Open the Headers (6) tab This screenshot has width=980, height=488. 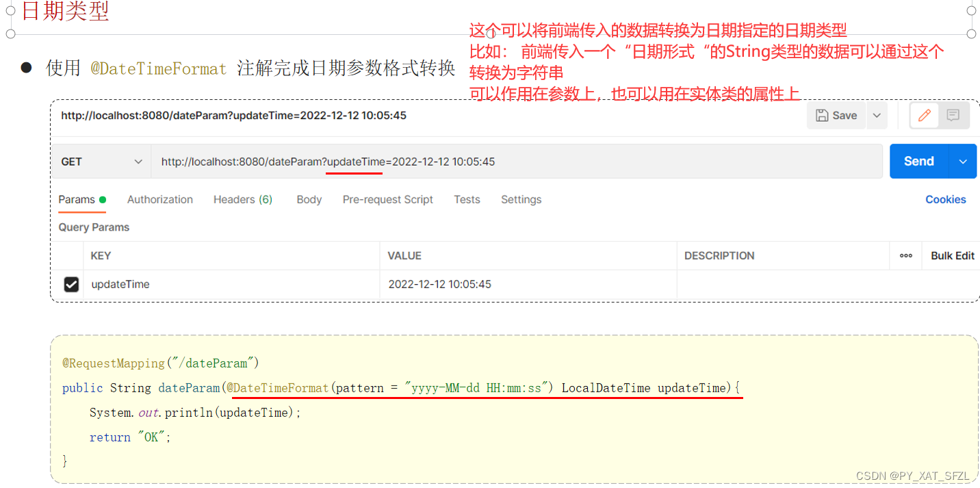243,200
